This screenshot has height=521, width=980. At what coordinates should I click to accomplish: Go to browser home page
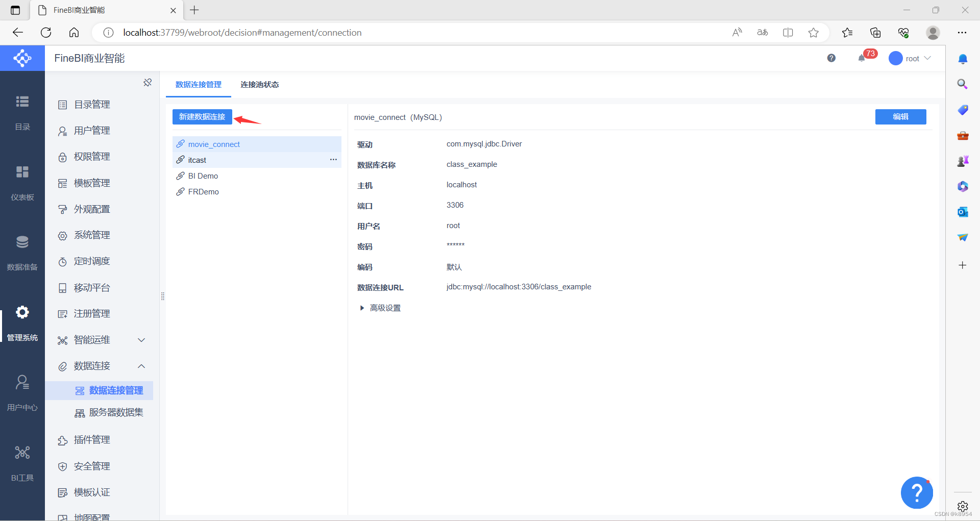[x=74, y=33]
